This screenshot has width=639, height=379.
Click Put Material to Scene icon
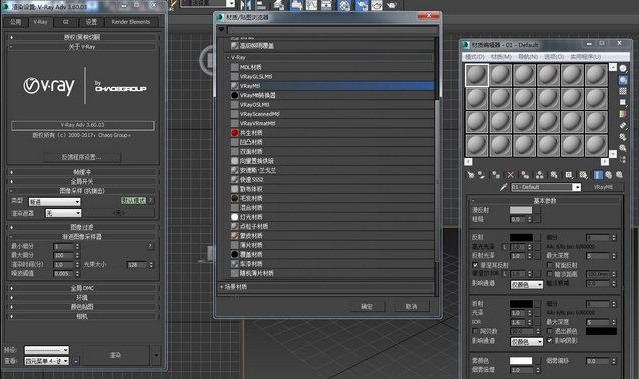click(x=482, y=175)
